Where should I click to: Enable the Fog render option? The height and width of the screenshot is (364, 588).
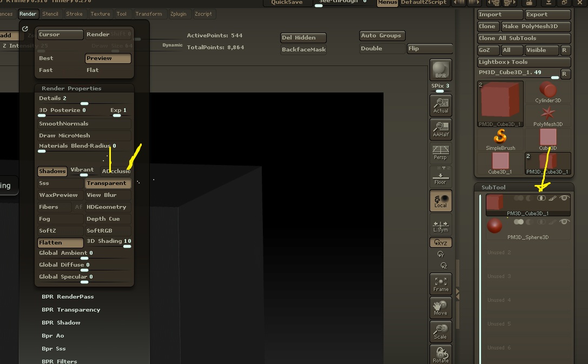(61, 219)
